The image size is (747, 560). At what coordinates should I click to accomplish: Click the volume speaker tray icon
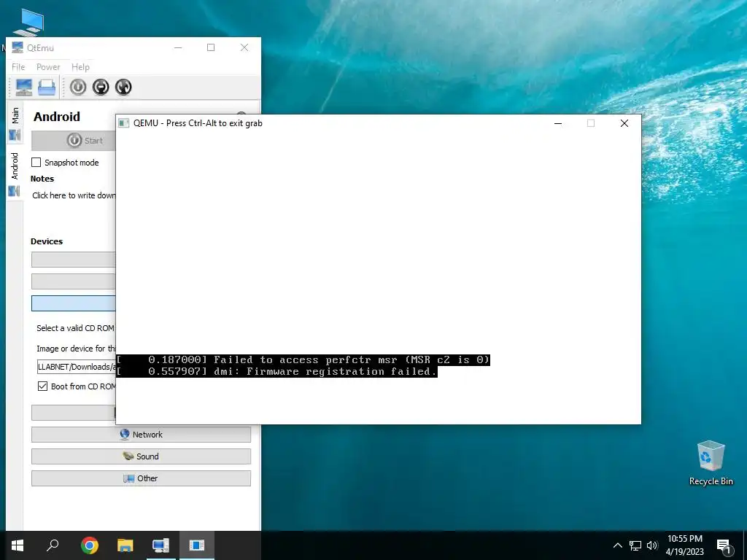point(651,545)
